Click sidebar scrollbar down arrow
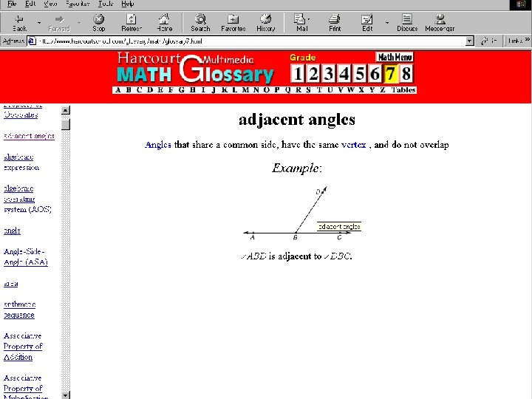Image resolution: width=532 pixels, height=399 pixels. [x=66, y=395]
